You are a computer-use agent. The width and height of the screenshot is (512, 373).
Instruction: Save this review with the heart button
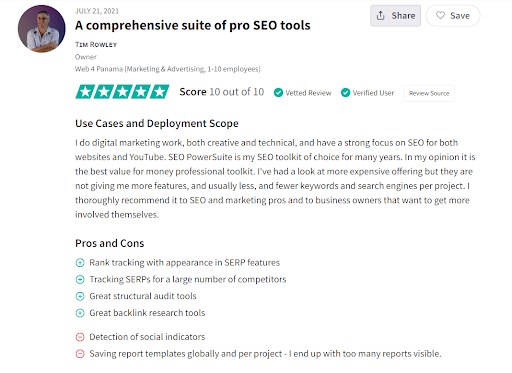click(x=453, y=16)
